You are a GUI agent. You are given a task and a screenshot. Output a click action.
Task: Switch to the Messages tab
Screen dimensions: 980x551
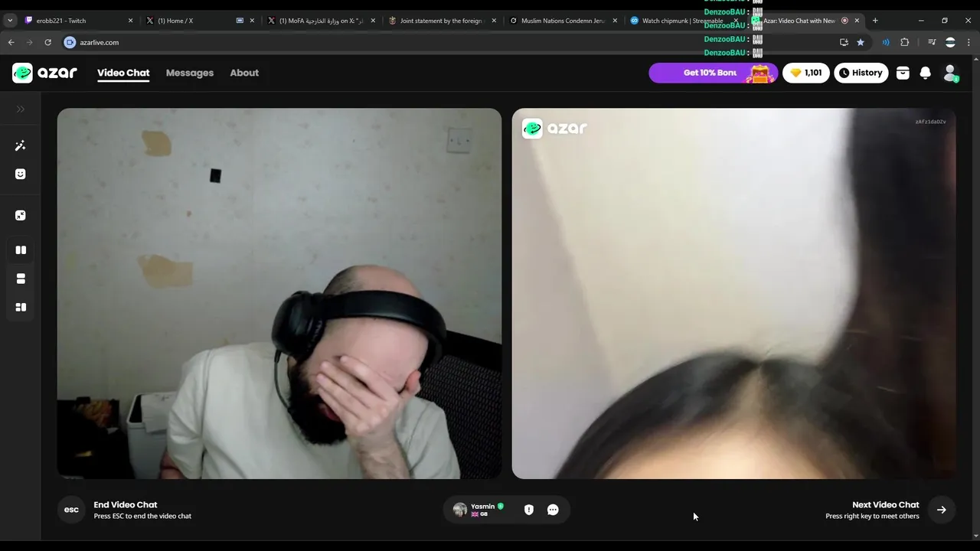point(190,73)
